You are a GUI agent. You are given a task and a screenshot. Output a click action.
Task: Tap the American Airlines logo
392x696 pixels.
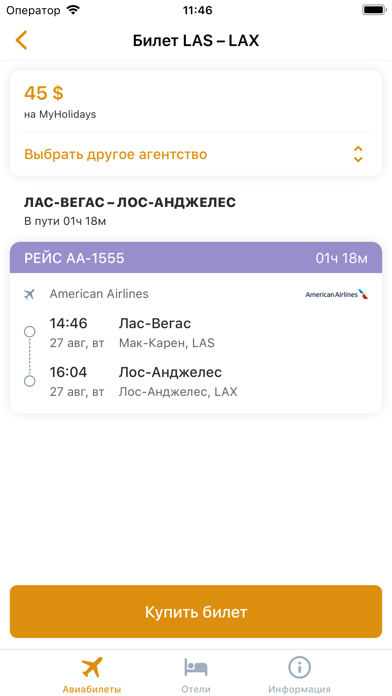pos(337,294)
